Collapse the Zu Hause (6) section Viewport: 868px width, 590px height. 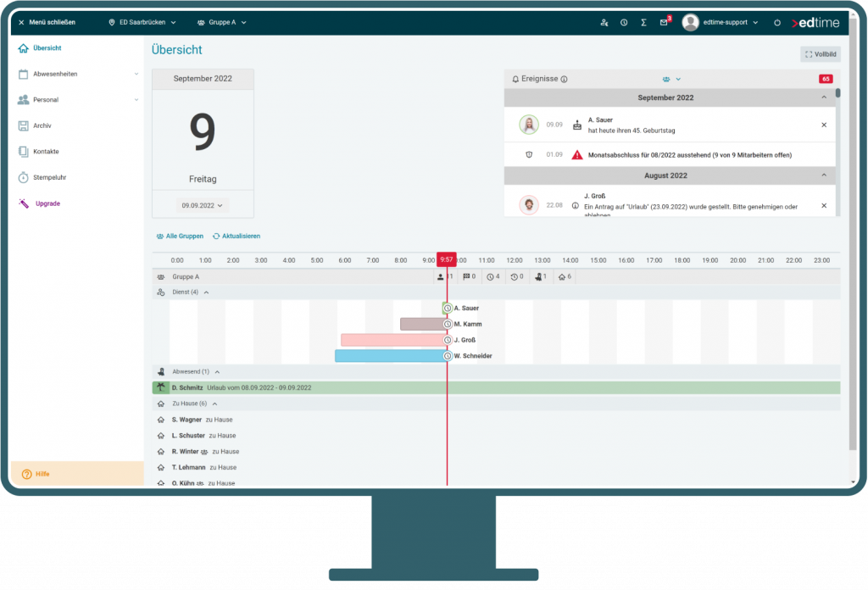(x=214, y=404)
